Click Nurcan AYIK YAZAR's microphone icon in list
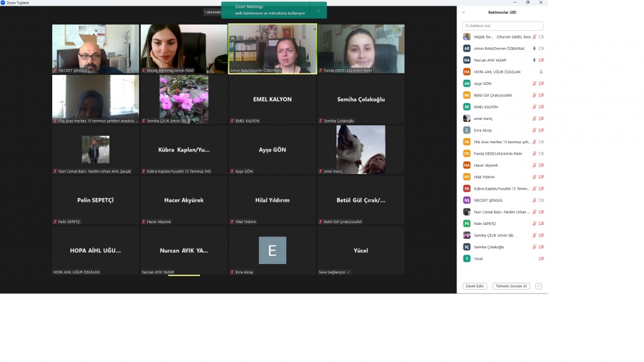 (x=534, y=60)
